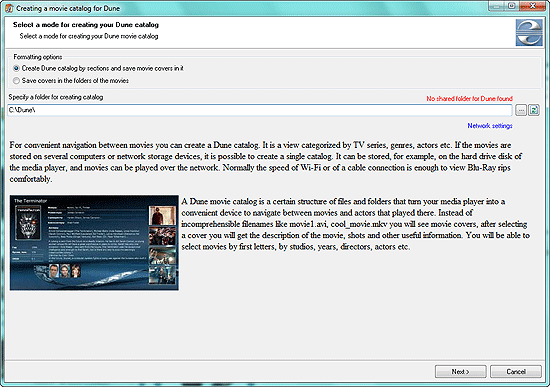Click the 'Formatting options' group label

[x=38, y=57]
